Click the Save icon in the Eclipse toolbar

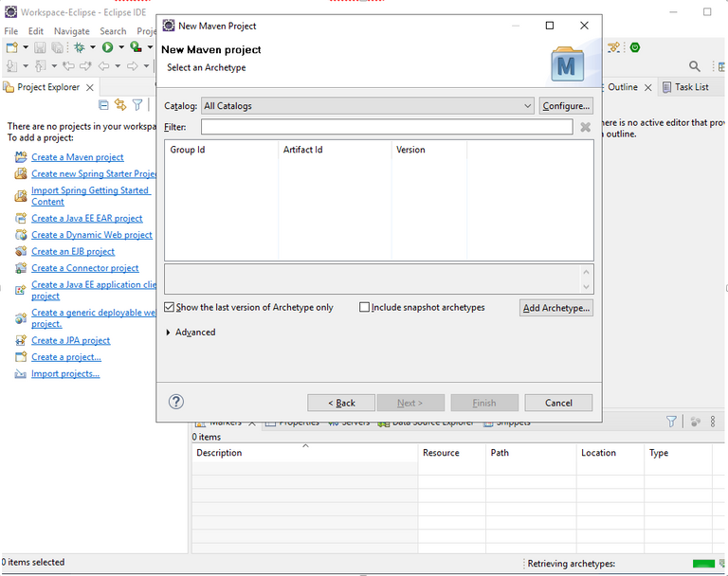40,47
